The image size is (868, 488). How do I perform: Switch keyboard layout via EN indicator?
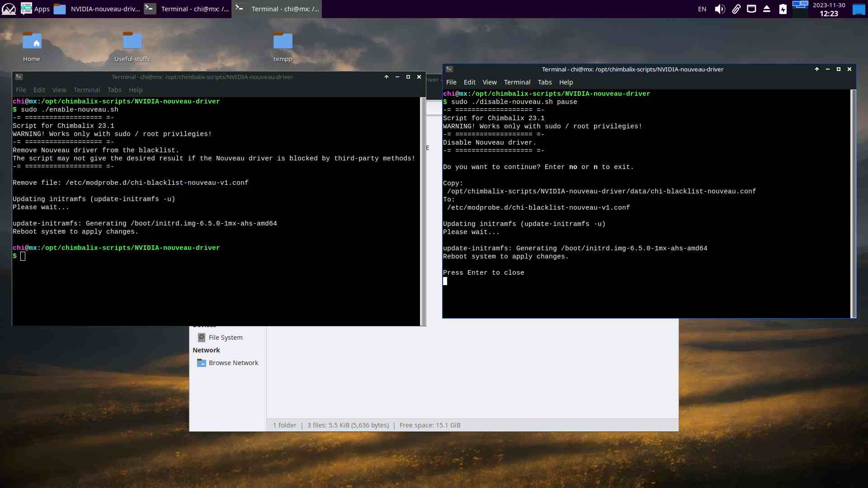pos(702,9)
